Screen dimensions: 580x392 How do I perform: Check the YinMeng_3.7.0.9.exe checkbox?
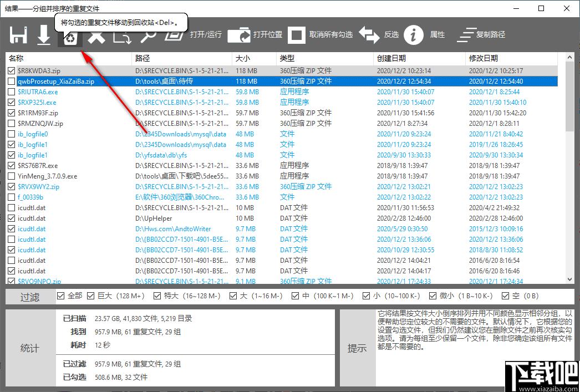click(x=12, y=176)
